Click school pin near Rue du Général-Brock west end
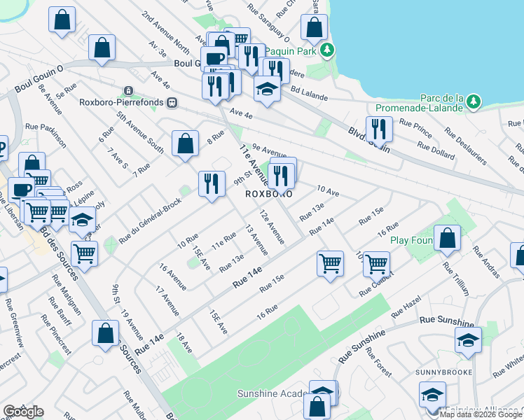The width and height of the screenshot is (524, 420). [82, 221]
